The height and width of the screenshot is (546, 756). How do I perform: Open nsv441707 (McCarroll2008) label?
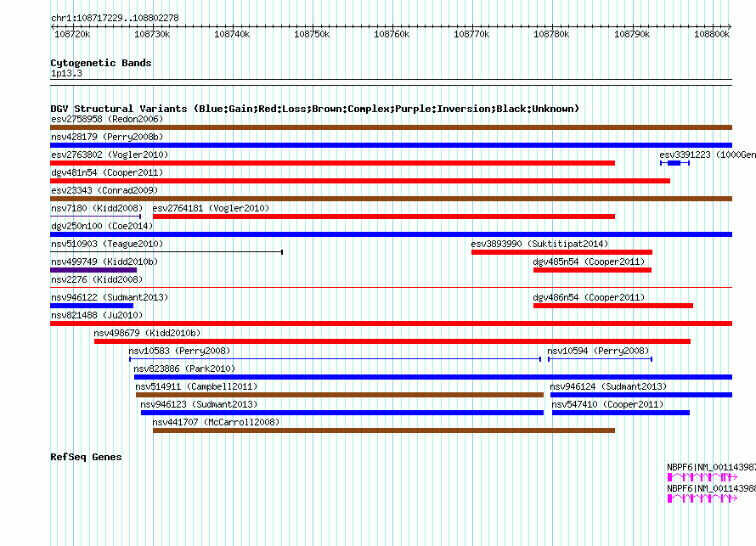[216, 422]
